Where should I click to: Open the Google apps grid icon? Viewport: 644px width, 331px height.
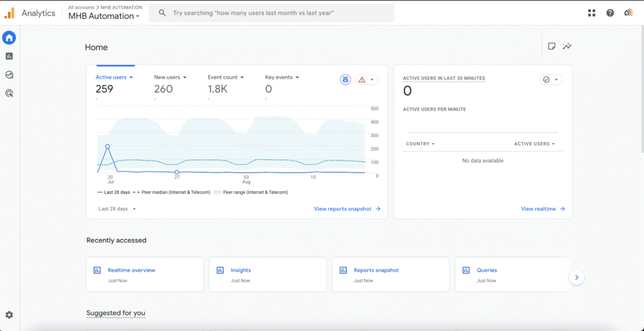click(591, 13)
